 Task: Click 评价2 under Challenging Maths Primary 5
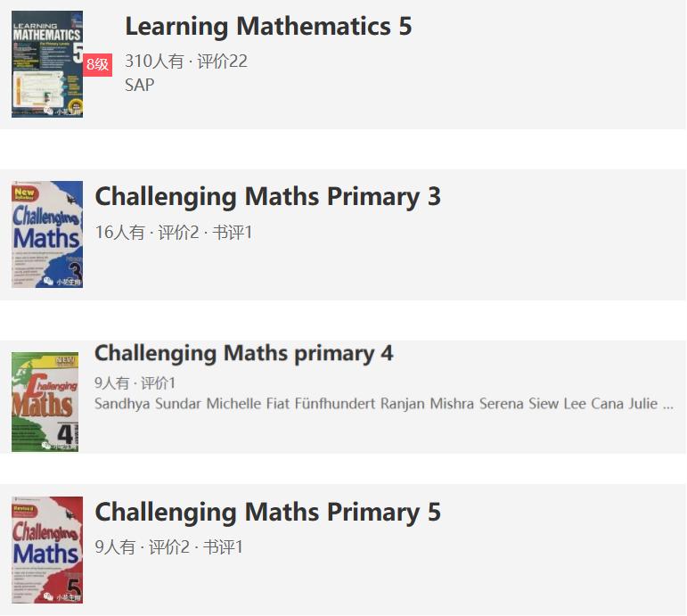click(x=168, y=547)
